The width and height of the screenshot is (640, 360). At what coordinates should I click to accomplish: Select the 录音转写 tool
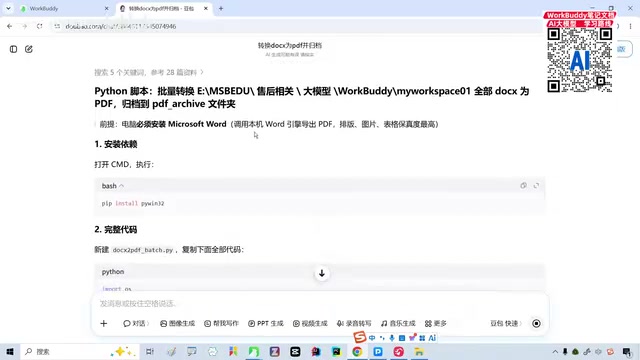(x=354, y=324)
